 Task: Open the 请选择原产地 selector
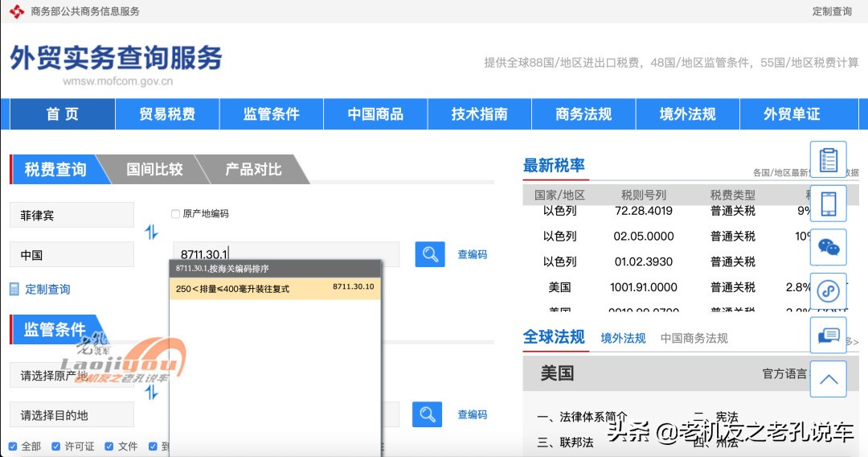coord(72,375)
